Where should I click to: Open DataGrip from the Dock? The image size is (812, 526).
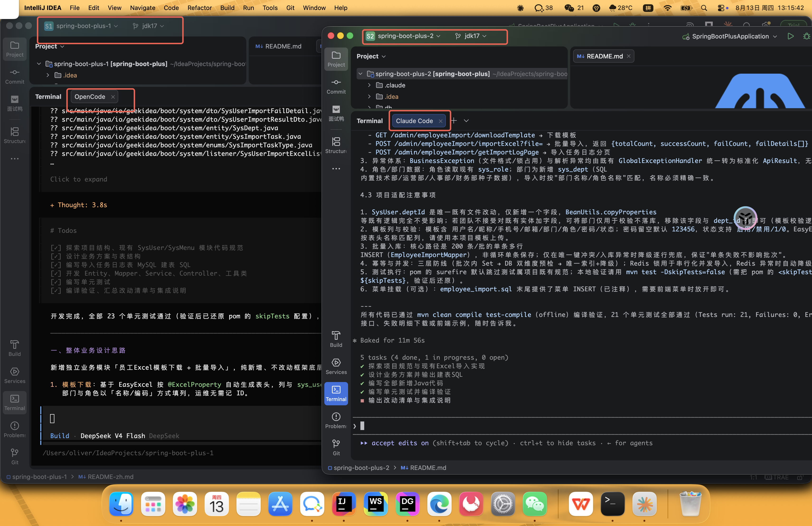(407, 504)
